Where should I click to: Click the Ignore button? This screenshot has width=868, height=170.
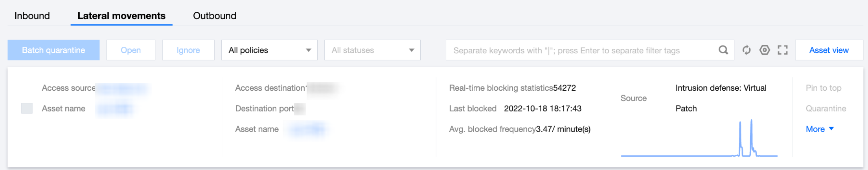point(188,50)
